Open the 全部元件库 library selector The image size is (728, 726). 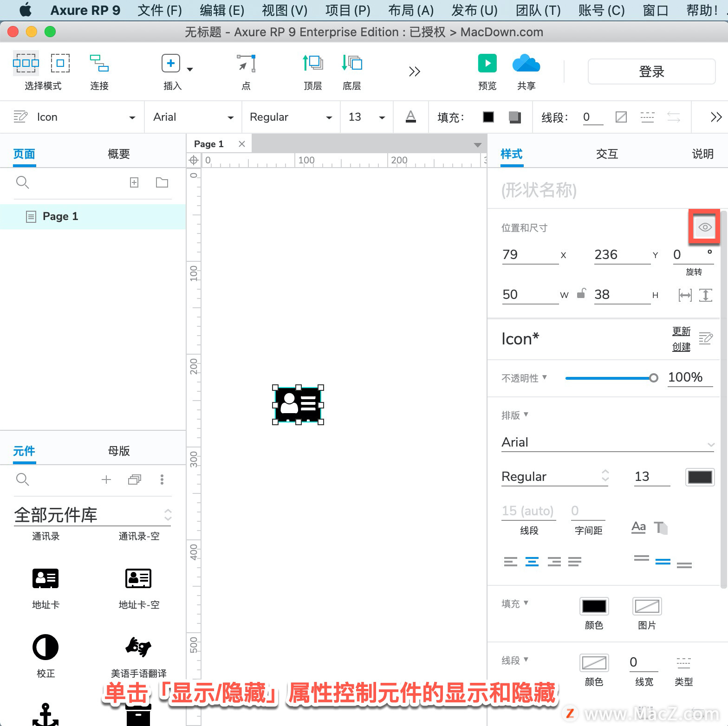[x=93, y=515]
